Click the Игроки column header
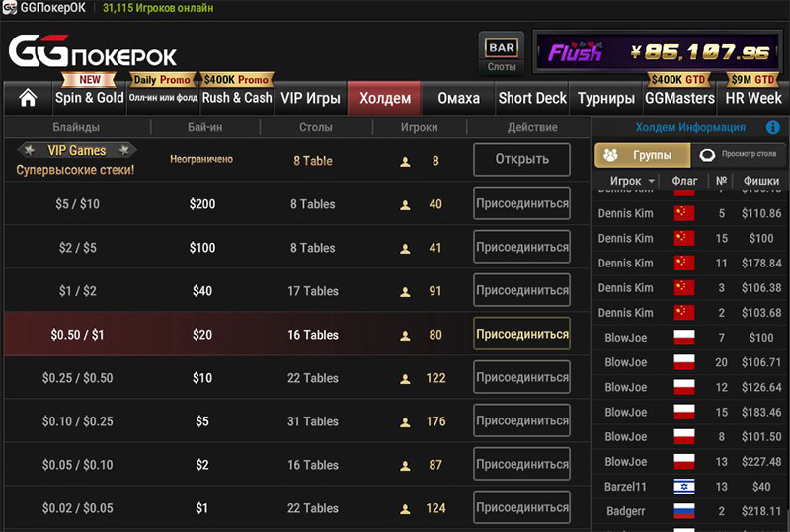The width and height of the screenshot is (790, 532). 419,127
